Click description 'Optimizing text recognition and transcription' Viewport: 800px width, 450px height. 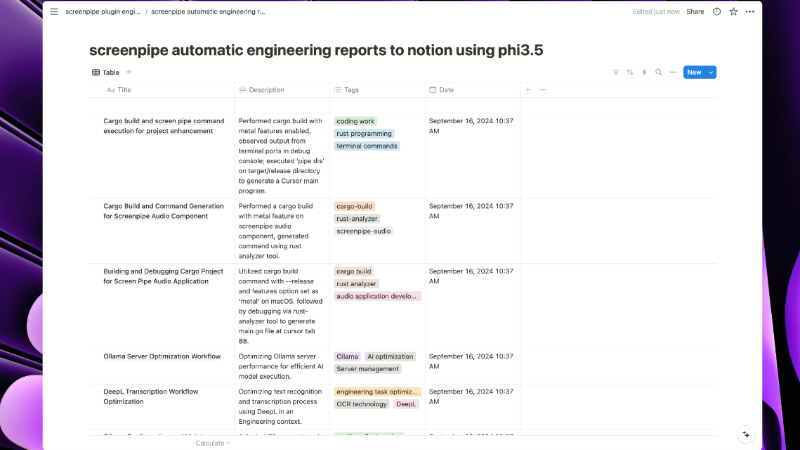point(280,407)
